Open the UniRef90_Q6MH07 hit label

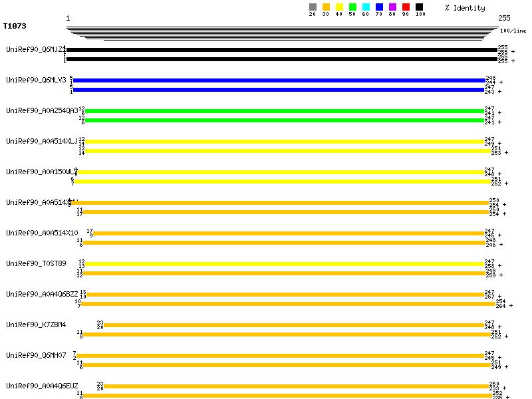[36, 355]
